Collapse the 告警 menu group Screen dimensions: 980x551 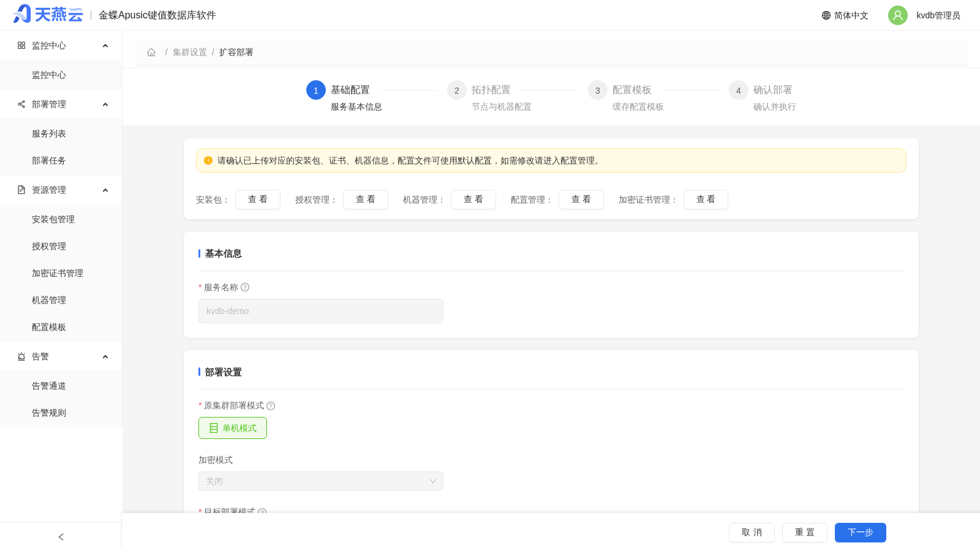point(105,356)
